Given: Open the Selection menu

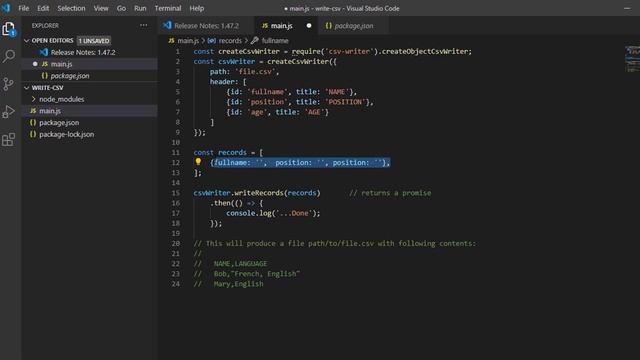Looking at the screenshot, I should pos(71,8).
